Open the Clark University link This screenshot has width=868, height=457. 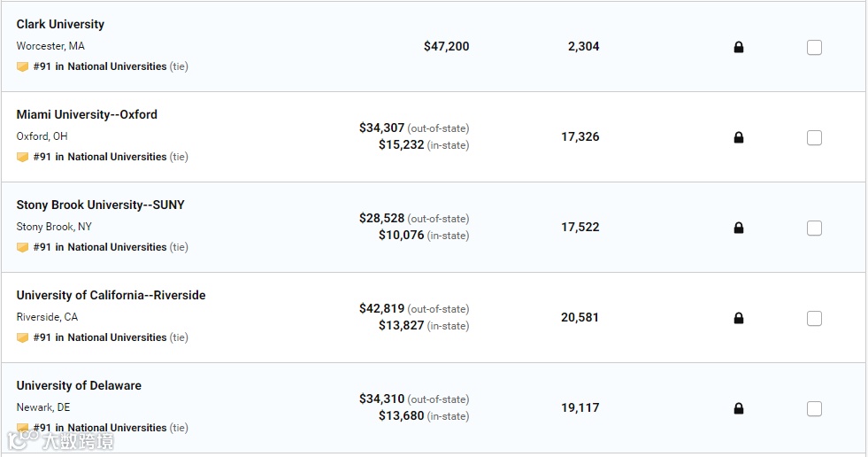(60, 24)
